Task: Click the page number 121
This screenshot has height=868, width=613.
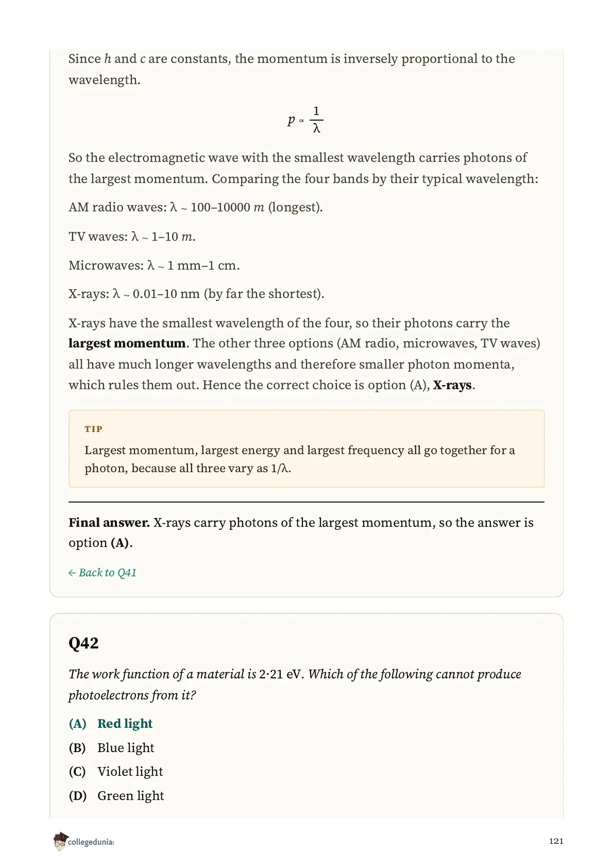Action: pyautogui.click(x=556, y=841)
